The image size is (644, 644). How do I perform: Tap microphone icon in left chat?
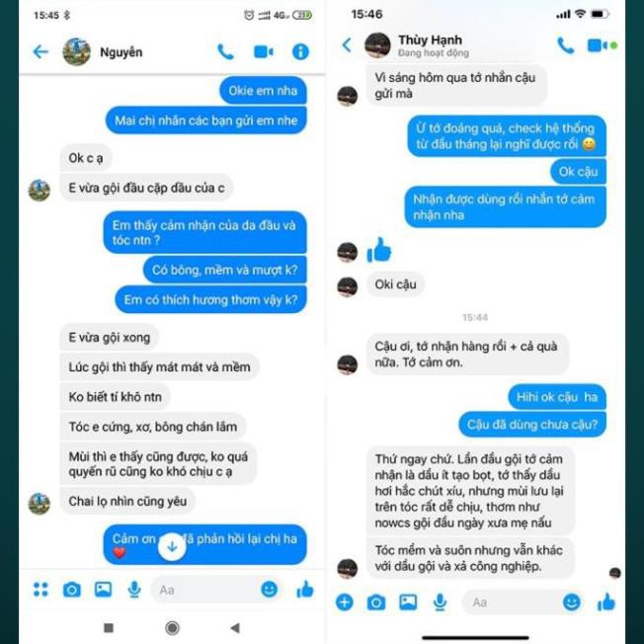[x=134, y=590]
